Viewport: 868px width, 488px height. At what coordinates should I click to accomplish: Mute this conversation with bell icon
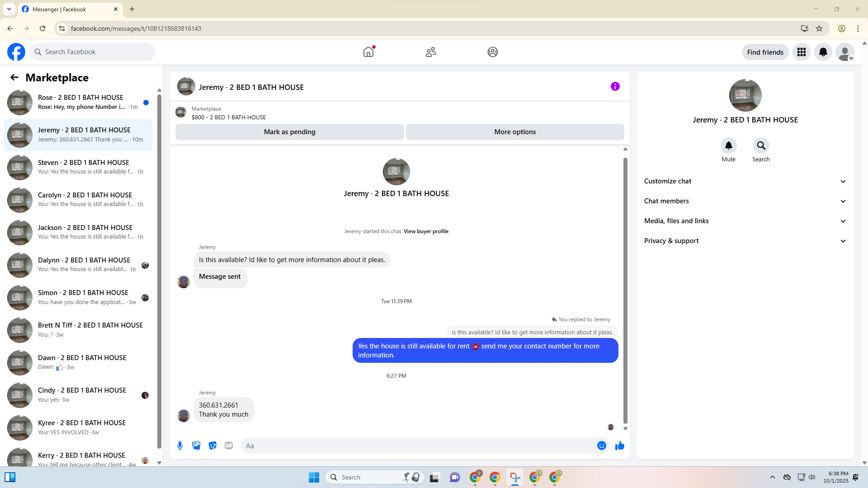(729, 145)
